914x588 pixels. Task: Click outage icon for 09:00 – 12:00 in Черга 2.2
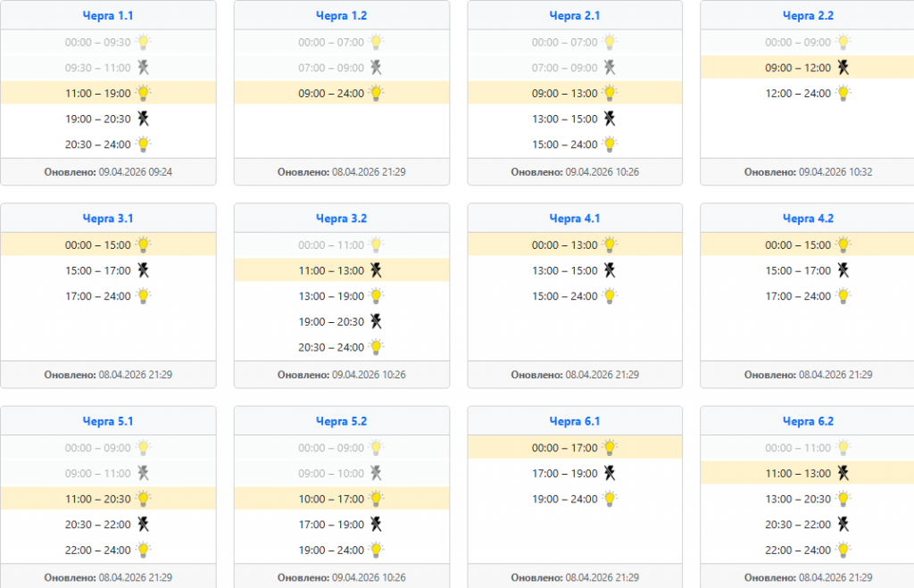tap(843, 67)
